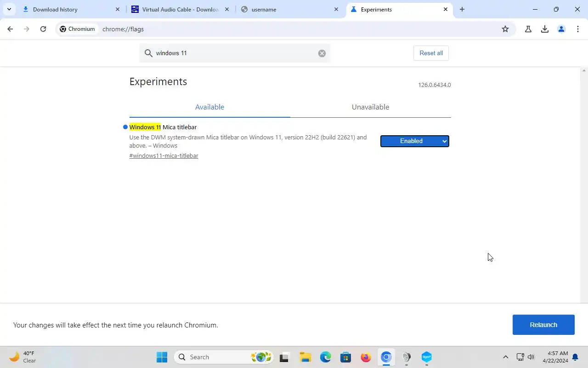The image size is (588, 368).
Task: Open the profile avatar menu
Action: (x=561, y=29)
